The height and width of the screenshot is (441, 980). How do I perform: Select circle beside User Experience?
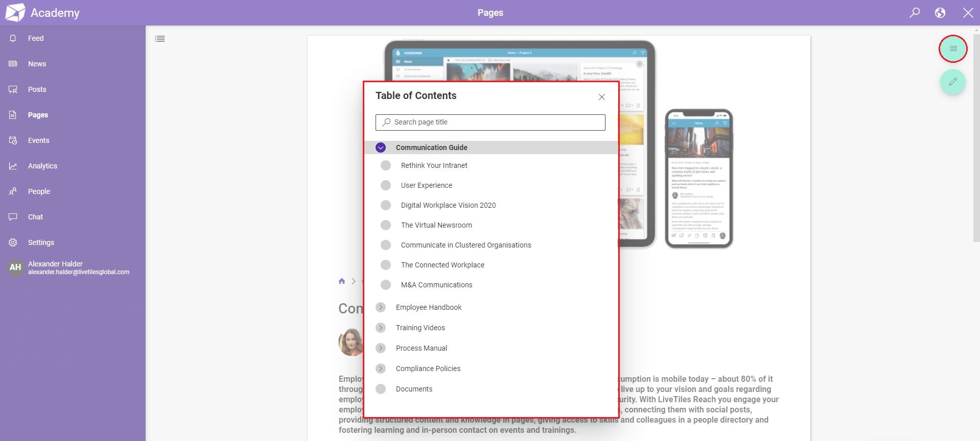(x=386, y=185)
